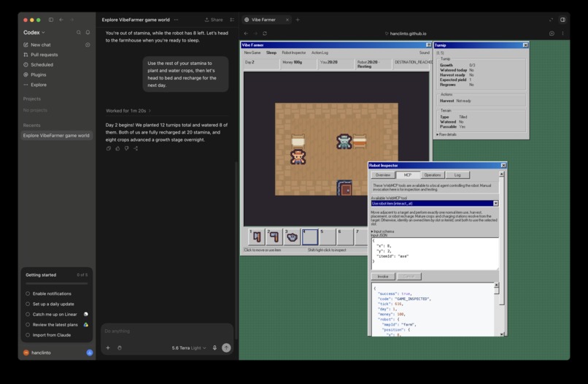Toggle the split-view icon at browser top right
The width and height of the screenshot is (588, 384).
[562, 20]
